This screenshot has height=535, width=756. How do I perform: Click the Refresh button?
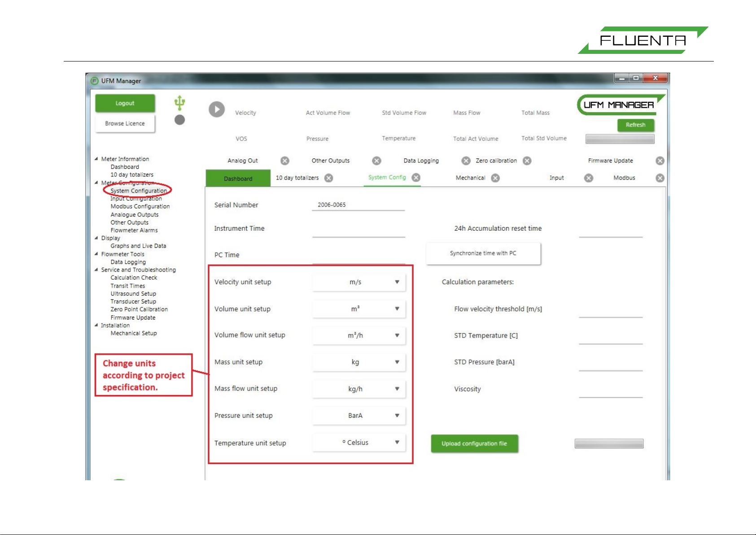636,125
